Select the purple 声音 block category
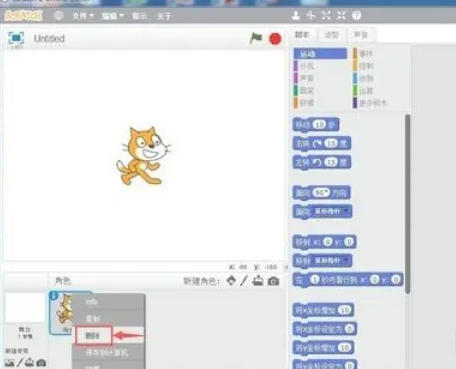Screen dimensions: 456x369 click(320, 78)
